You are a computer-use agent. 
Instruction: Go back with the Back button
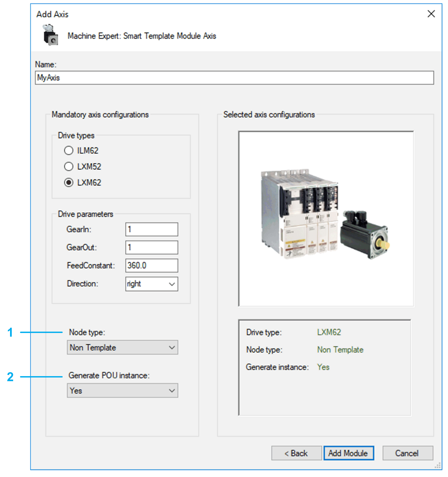coord(296,453)
